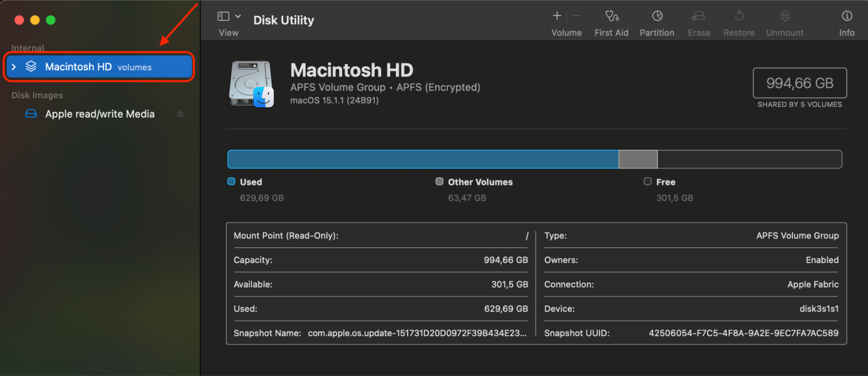868x376 pixels.
Task: Click the SHARED BY 5 VOLUMES label
Action: tap(800, 105)
